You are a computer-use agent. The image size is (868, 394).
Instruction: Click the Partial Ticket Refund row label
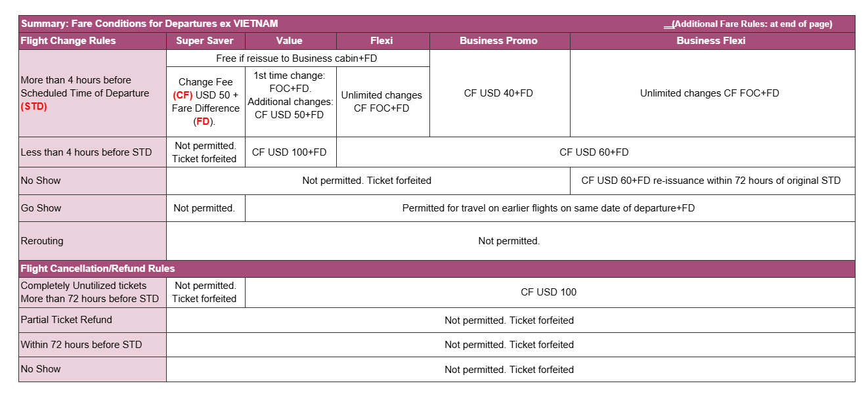point(93,320)
